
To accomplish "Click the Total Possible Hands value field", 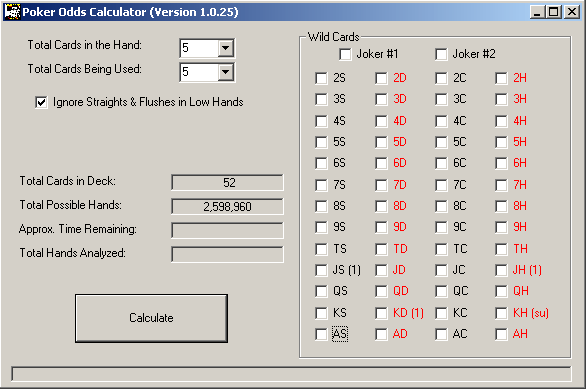I will coord(227,206).
